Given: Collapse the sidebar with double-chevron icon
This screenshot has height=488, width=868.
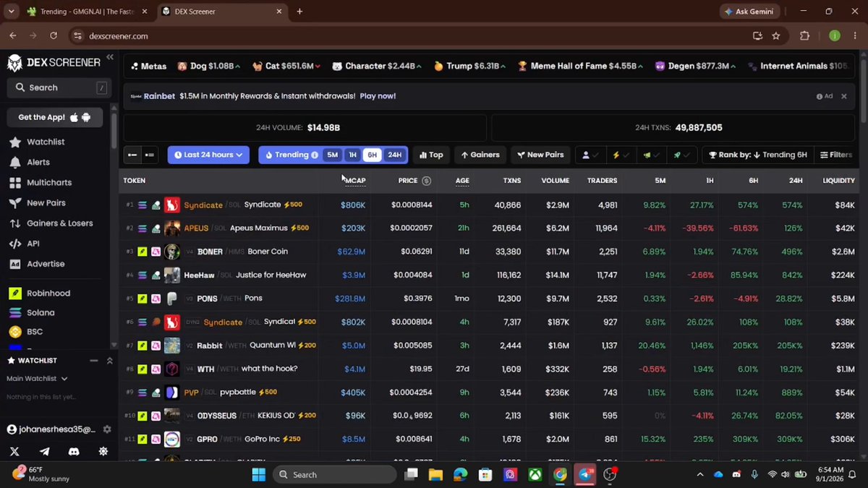Looking at the screenshot, I should click(110, 57).
